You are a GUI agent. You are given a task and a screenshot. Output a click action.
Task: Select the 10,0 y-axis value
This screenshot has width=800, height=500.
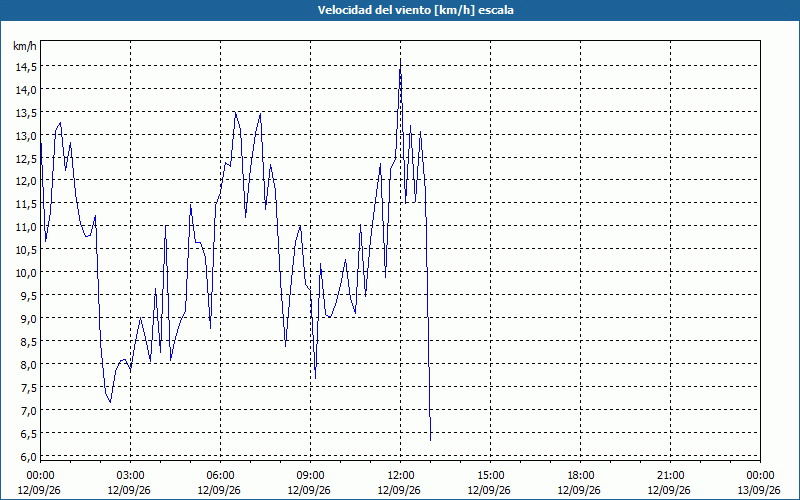coord(25,272)
